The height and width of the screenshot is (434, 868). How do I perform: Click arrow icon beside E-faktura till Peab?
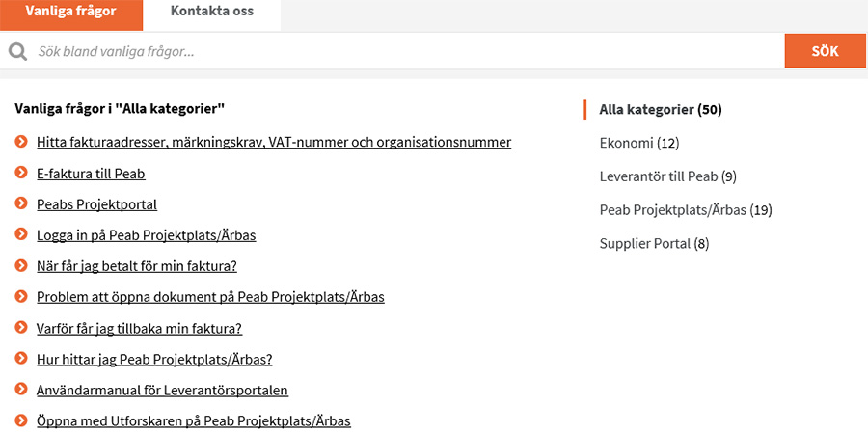pyautogui.click(x=21, y=174)
